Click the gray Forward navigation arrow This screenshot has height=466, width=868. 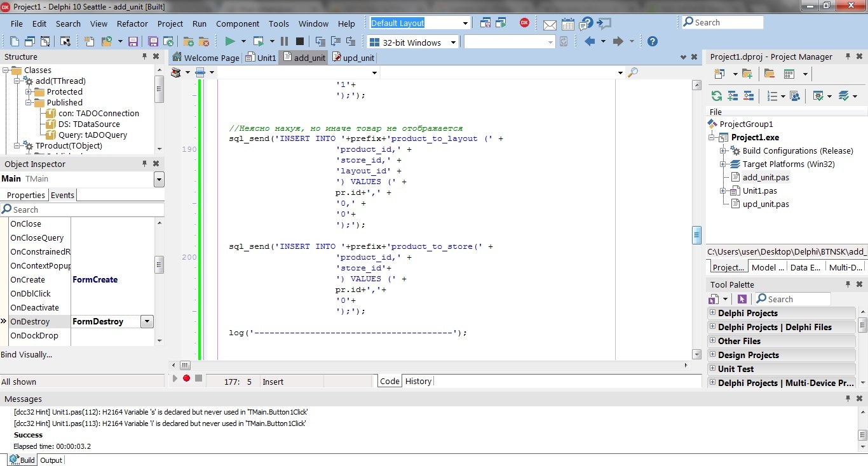(x=618, y=42)
